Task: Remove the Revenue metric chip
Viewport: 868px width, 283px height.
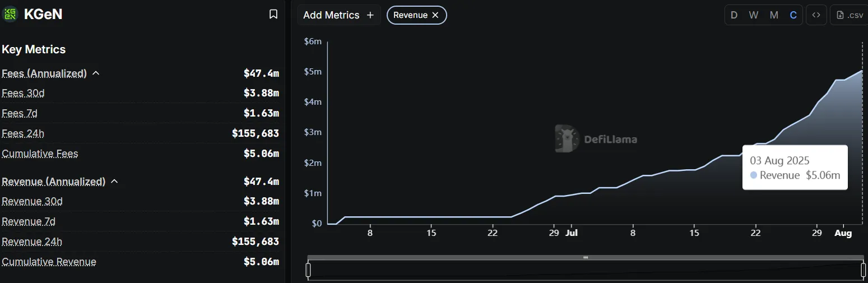Action: click(x=435, y=15)
